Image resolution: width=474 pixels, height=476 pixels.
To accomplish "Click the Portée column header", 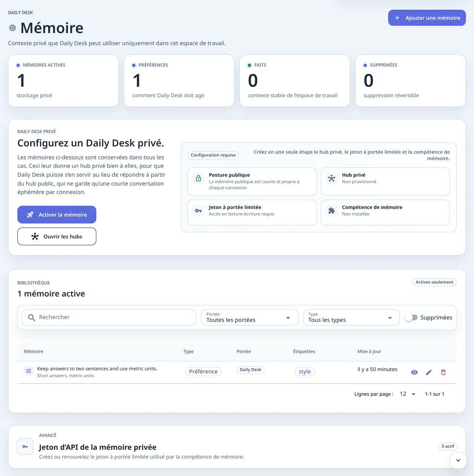I will tap(243, 351).
